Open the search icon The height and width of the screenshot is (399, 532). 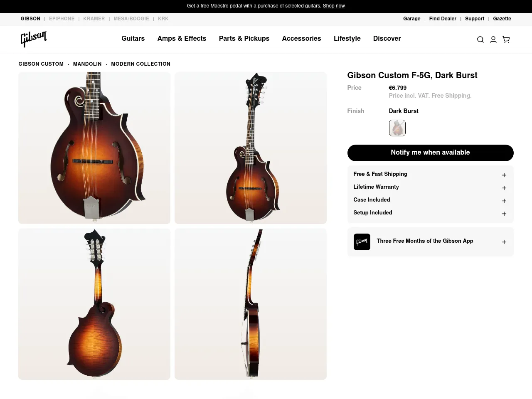(480, 39)
